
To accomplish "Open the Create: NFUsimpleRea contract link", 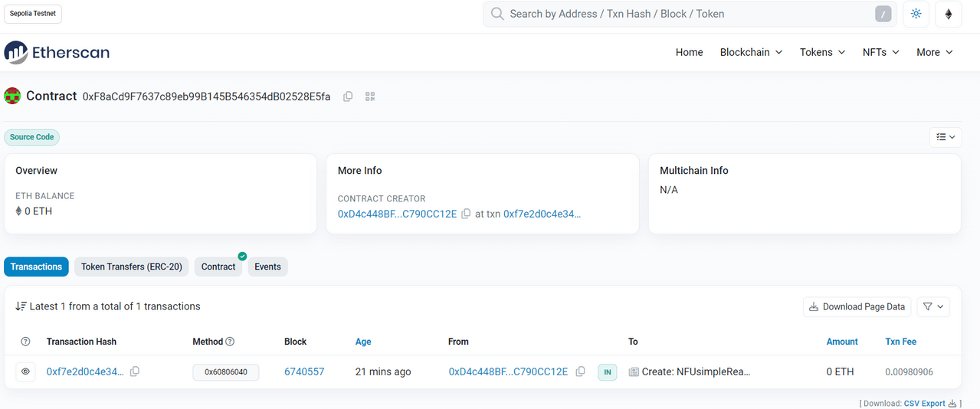I will pyautogui.click(x=696, y=371).
